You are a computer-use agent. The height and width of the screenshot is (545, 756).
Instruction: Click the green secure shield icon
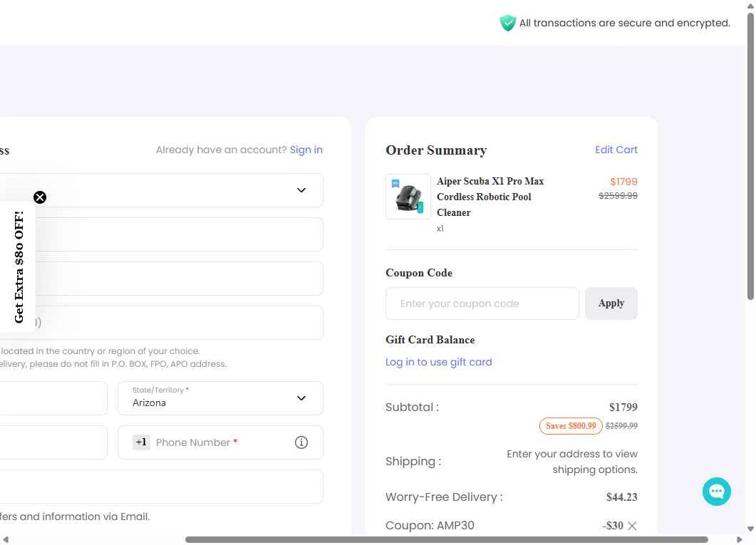[507, 23]
